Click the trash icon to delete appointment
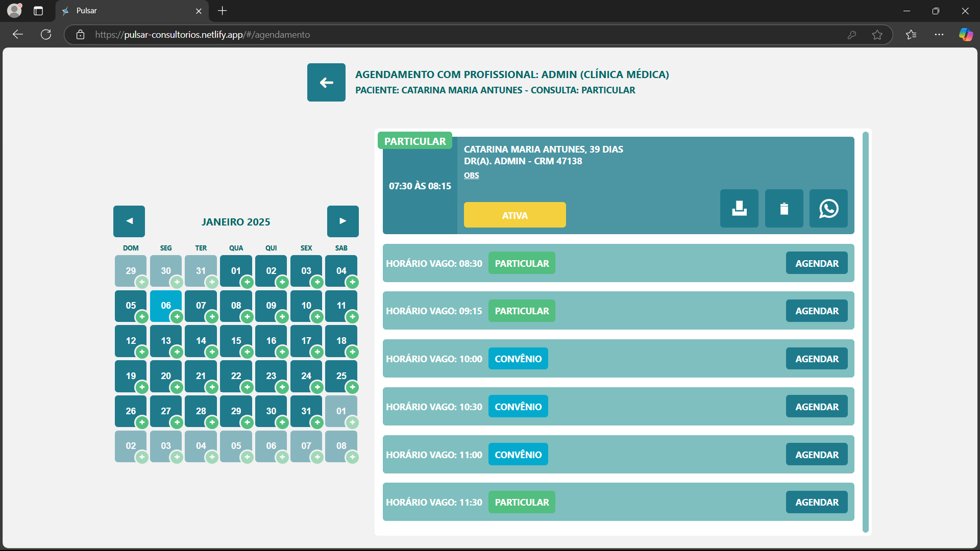This screenshot has height=551, width=980. [784, 208]
